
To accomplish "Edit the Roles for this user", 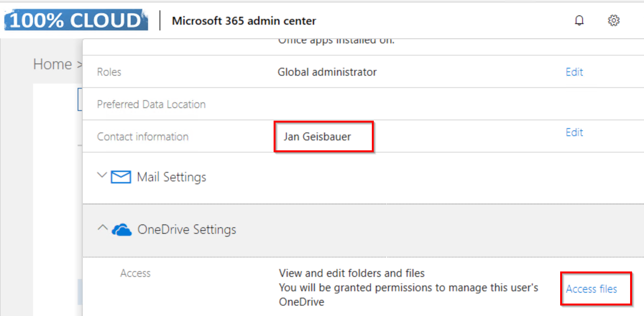I will coord(574,72).
